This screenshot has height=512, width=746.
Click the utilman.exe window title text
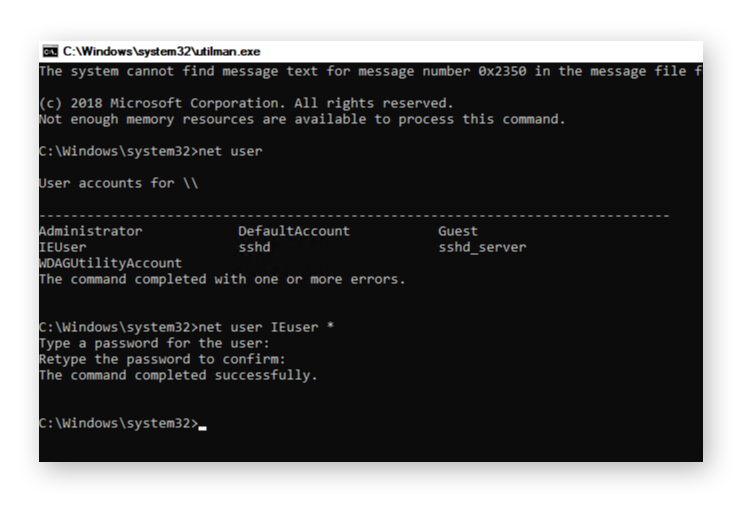(x=160, y=51)
